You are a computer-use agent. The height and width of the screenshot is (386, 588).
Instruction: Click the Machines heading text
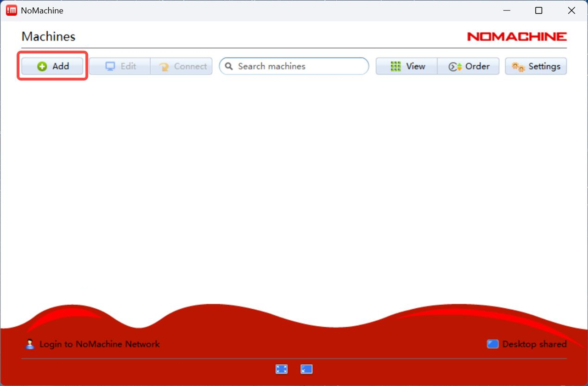[x=48, y=37]
